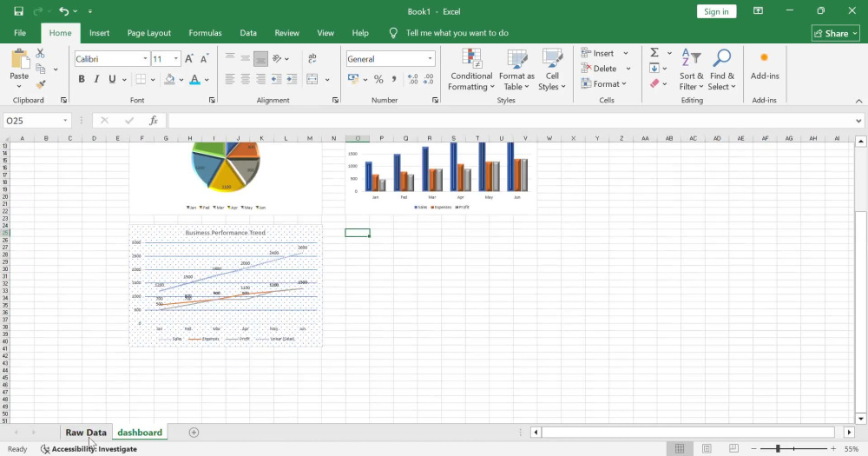Image resolution: width=868 pixels, height=456 pixels.
Task: Open Format as Table gallery
Action: click(516, 69)
